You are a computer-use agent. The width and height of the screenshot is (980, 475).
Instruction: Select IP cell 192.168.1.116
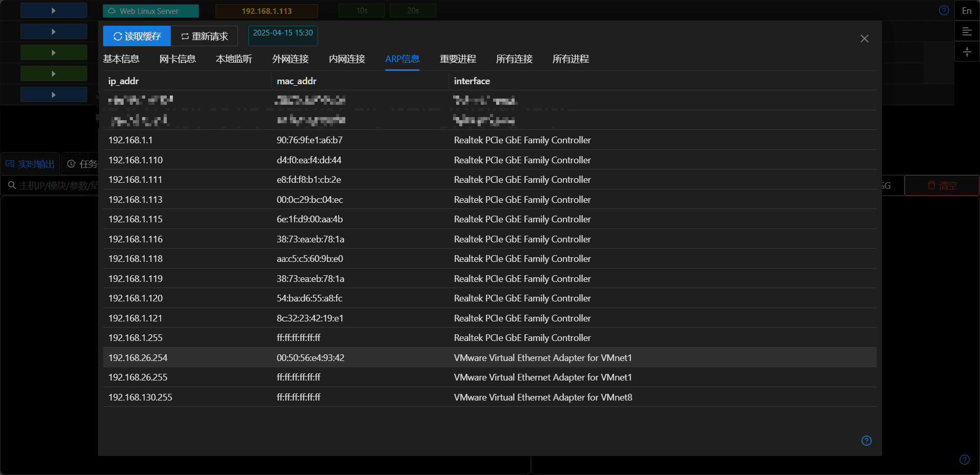(x=135, y=239)
